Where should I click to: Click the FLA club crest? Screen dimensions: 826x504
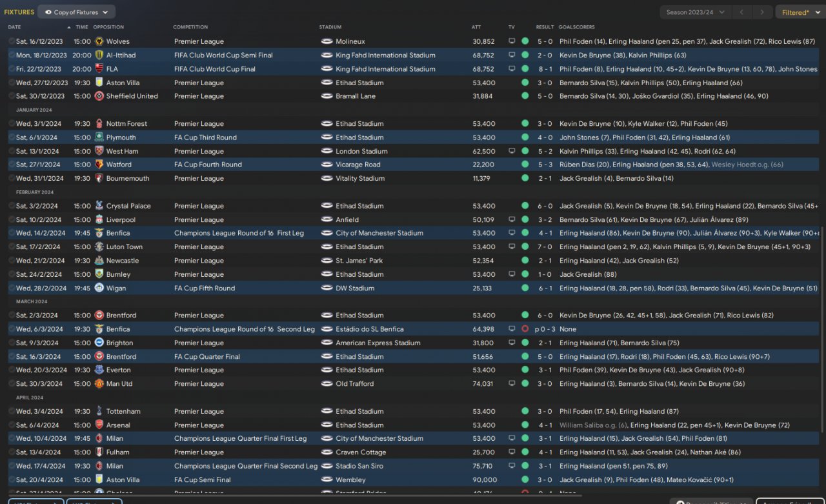coord(99,69)
